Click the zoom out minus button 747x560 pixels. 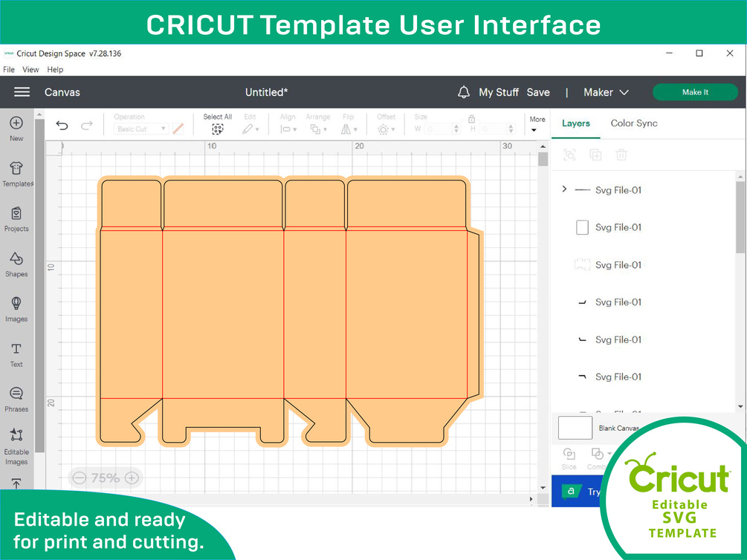(x=80, y=478)
